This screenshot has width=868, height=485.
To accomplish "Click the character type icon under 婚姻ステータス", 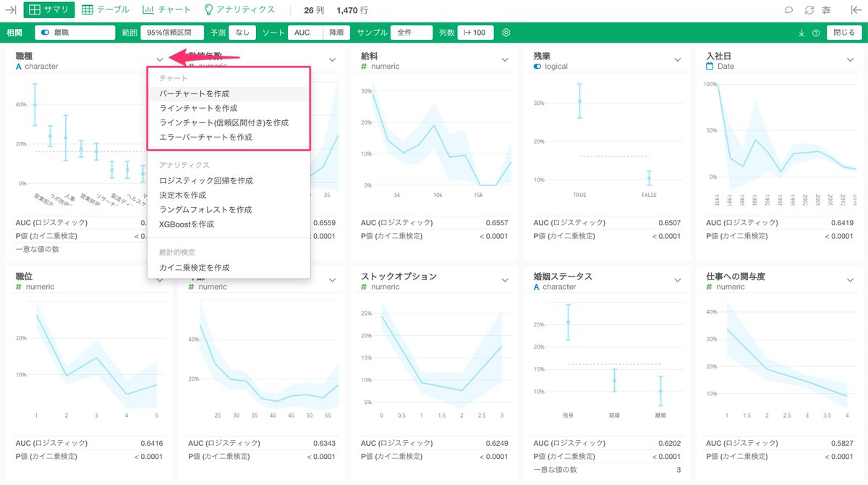I will pyautogui.click(x=537, y=287).
